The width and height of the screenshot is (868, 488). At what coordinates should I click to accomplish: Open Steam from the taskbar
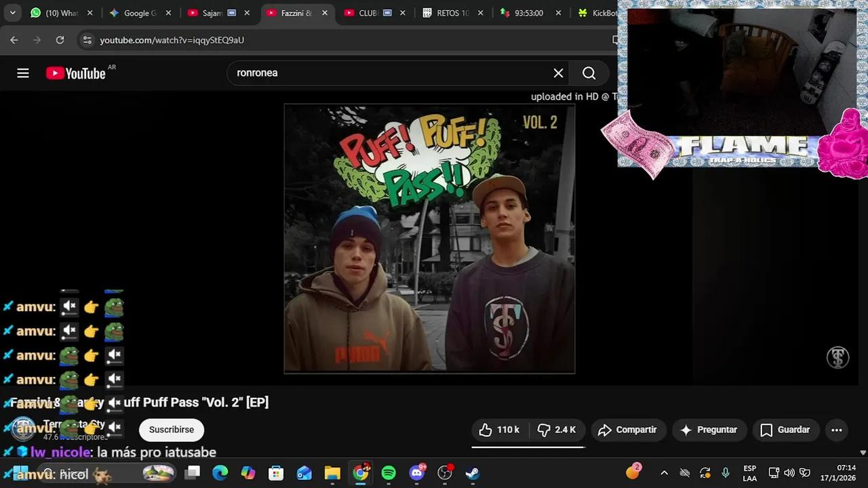[x=473, y=472]
